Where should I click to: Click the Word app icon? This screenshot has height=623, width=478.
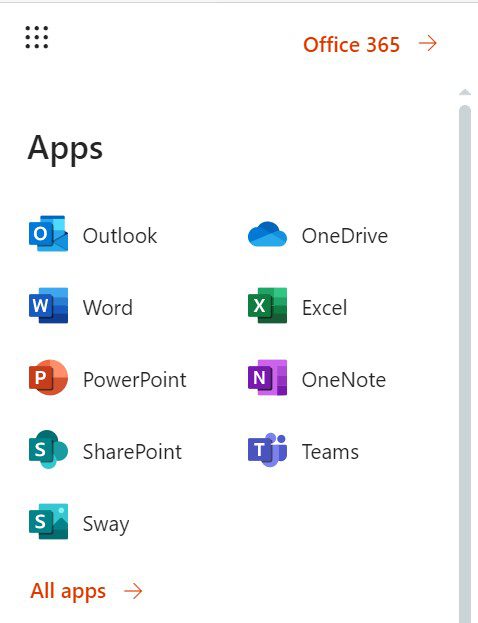[48, 305]
